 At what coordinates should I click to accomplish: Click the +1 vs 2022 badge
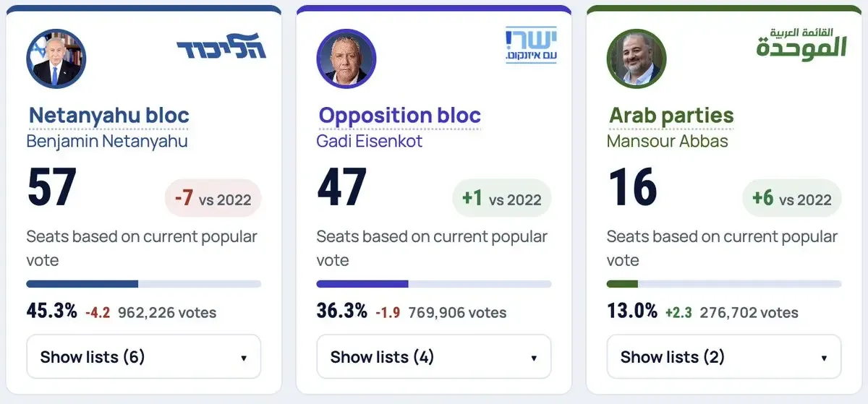pyautogui.click(x=503, y=198)
